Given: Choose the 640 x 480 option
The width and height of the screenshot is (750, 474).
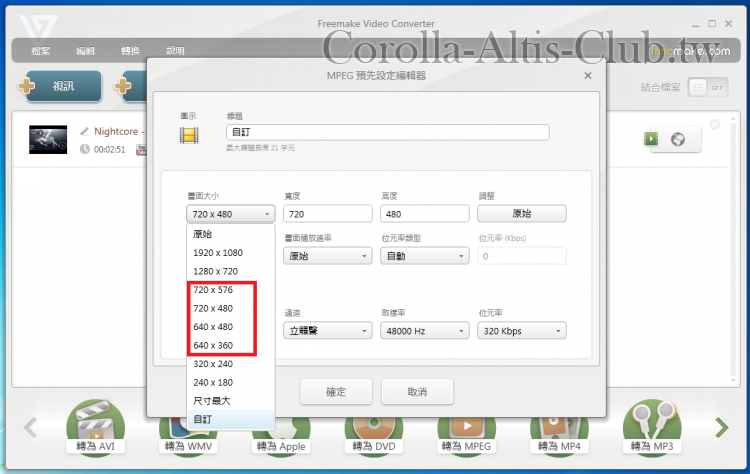Looking at the screenshot, I should tap(231, 327).
